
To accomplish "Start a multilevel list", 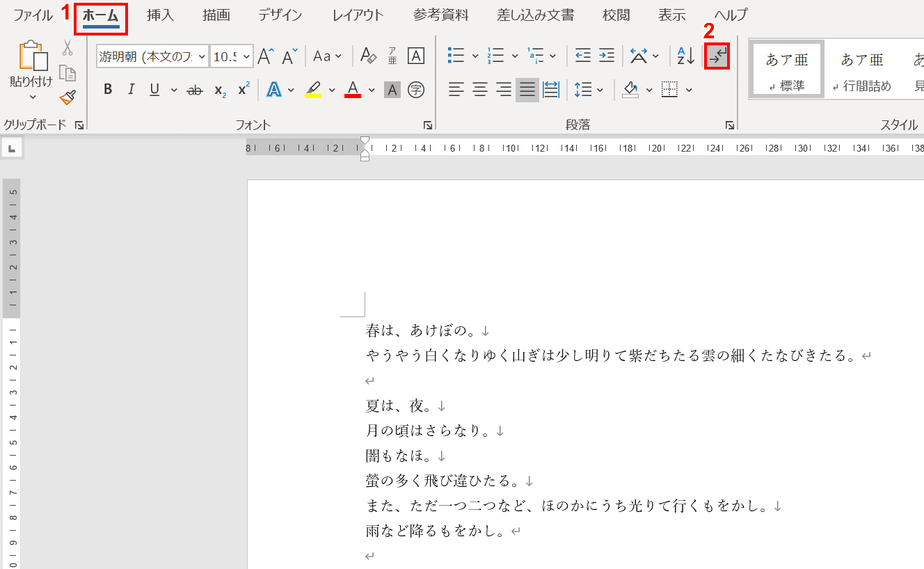I will pyautogui.click(x=536, y=56).
